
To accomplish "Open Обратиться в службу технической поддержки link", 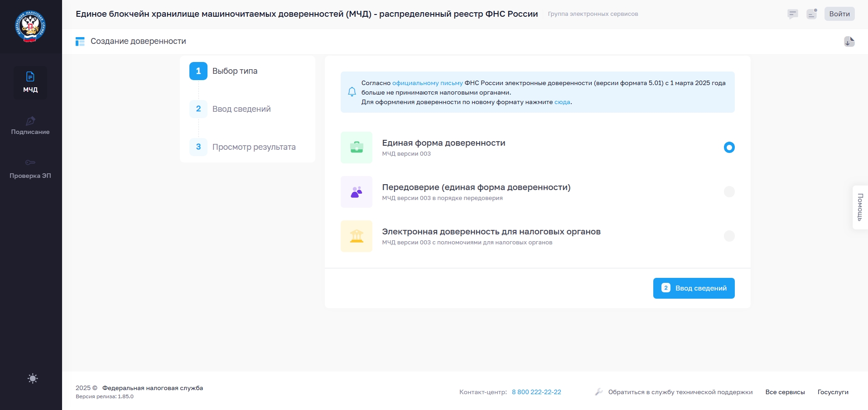I will [x=680, y=392].
